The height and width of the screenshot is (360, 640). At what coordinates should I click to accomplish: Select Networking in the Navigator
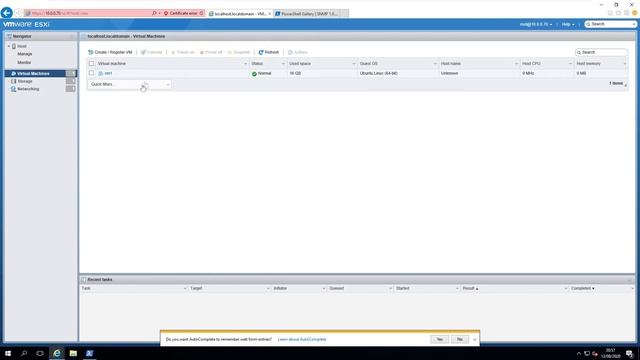click(28, 89)
